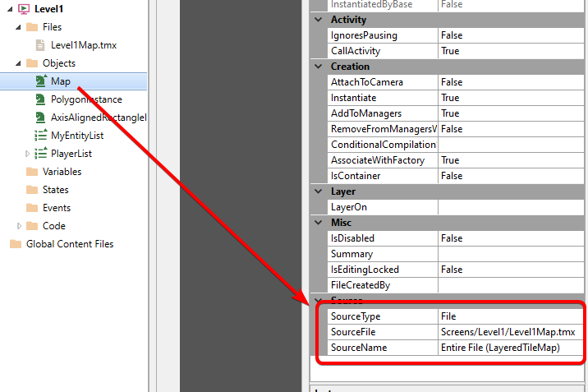Image resolution: width=588 pixels, height=392 pixels.
Task: Expand the PlayerList tree node
Action: (27, 154)
